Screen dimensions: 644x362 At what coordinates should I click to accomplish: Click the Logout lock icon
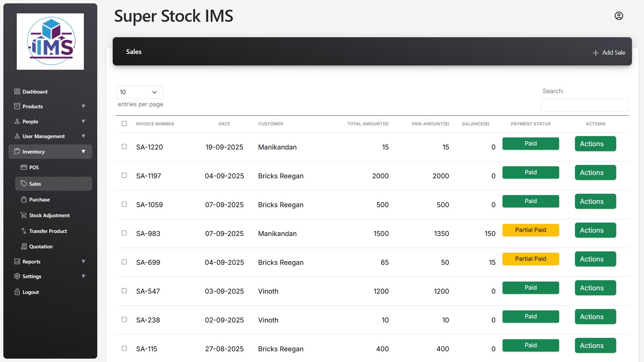point(17,292)
